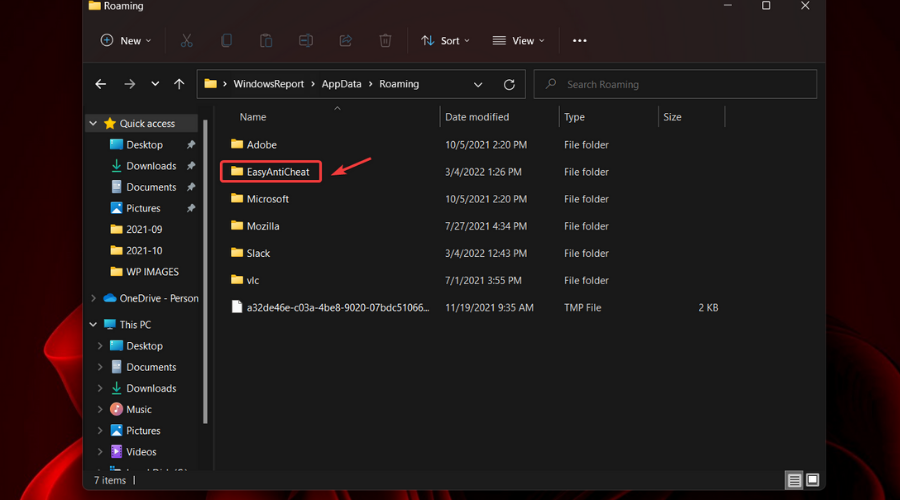Select the vlc folder
This screenshot has height=500, width=900.
point(245,280)
